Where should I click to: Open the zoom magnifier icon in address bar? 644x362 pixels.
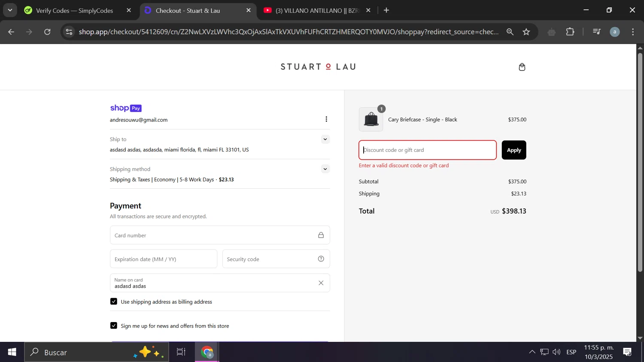click(510, 32)
